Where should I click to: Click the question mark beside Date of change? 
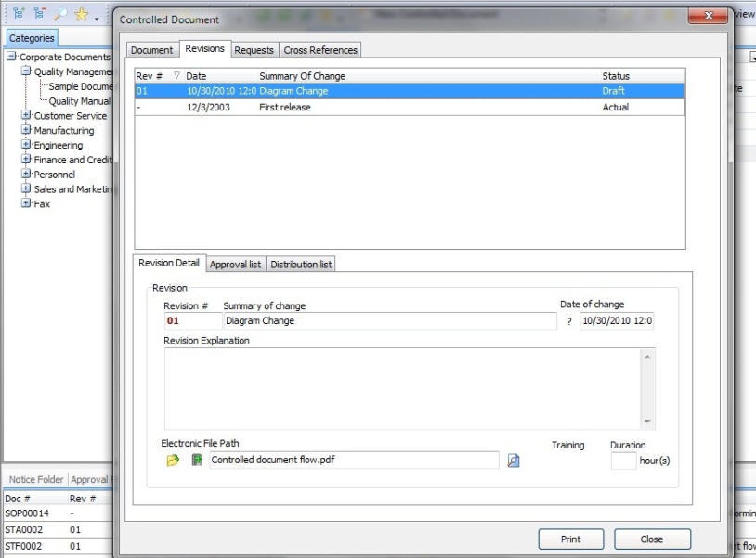(x=569, y=321)
